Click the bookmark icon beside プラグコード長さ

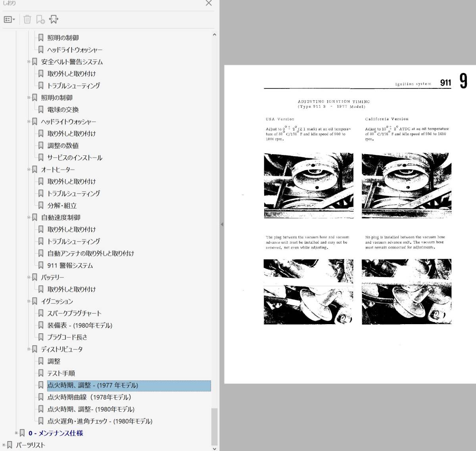point(40,337)
